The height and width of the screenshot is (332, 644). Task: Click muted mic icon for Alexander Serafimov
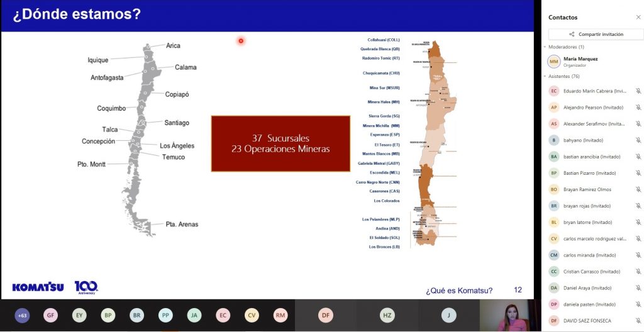(638, 124)
